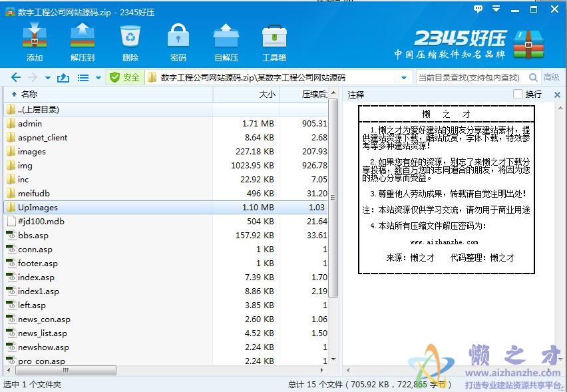Click the file list vertical scrollbar thumb
The width and height of the screenshot is (567, 392).
pyautogui.click(x=333, y=198)
